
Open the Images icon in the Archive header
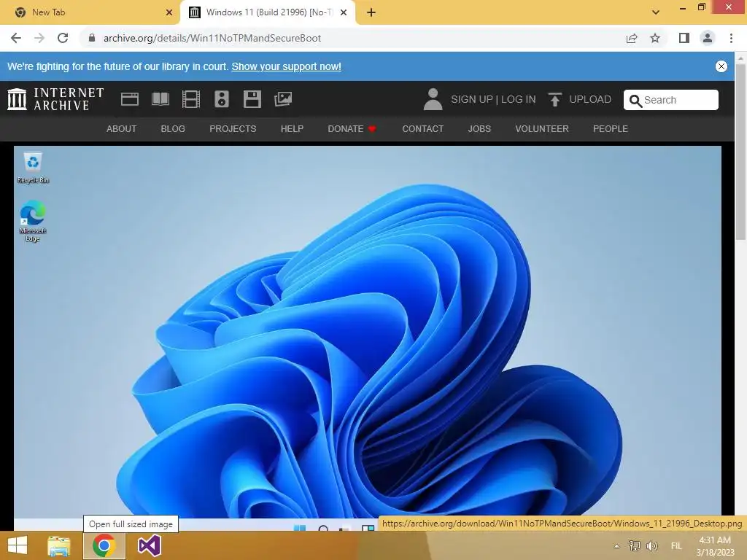283,99
